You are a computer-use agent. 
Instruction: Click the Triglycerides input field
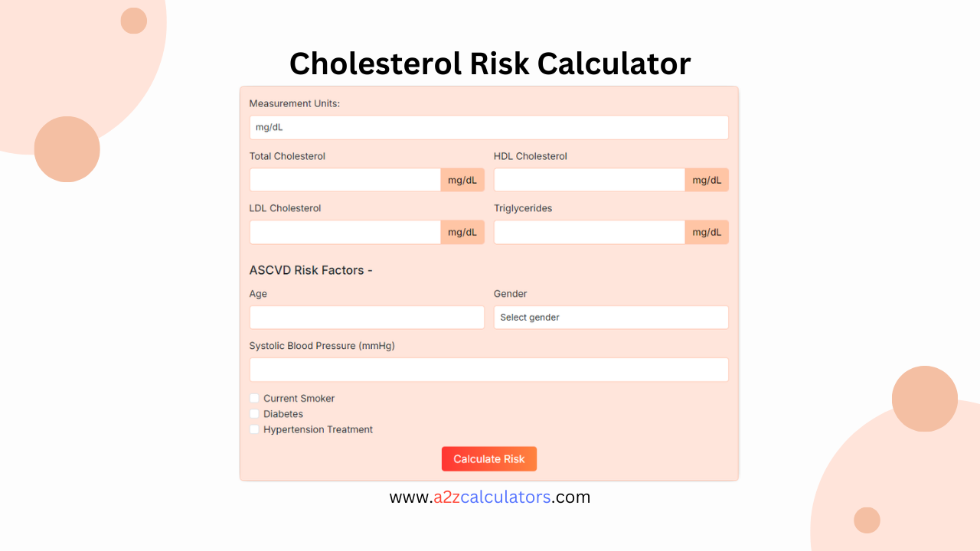tap(589, 232)
